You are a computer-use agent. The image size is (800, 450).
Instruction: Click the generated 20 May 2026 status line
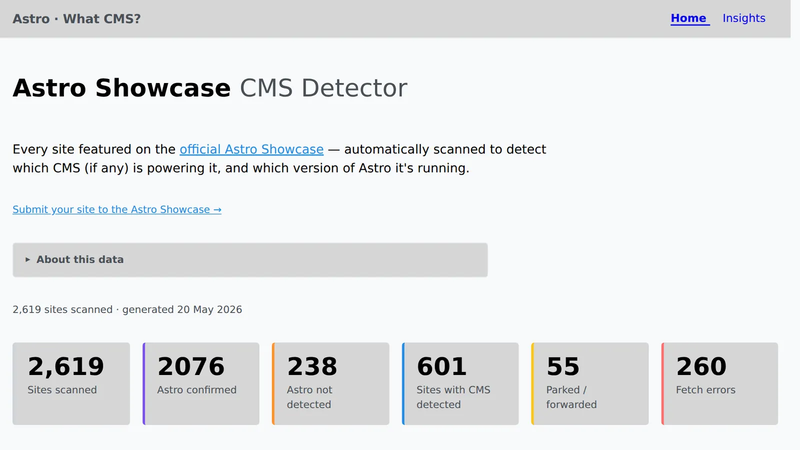(128, 310)
